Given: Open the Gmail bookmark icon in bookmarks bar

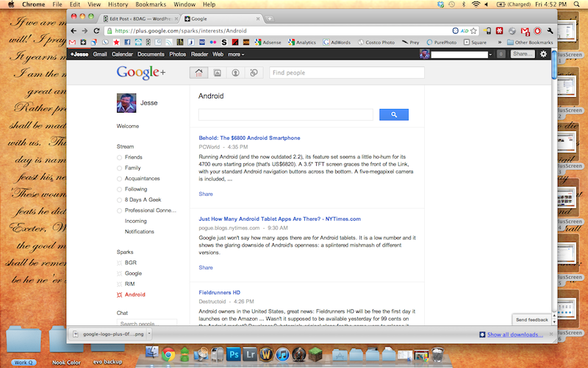Looking at the screenshot, I should pos(73,43).
